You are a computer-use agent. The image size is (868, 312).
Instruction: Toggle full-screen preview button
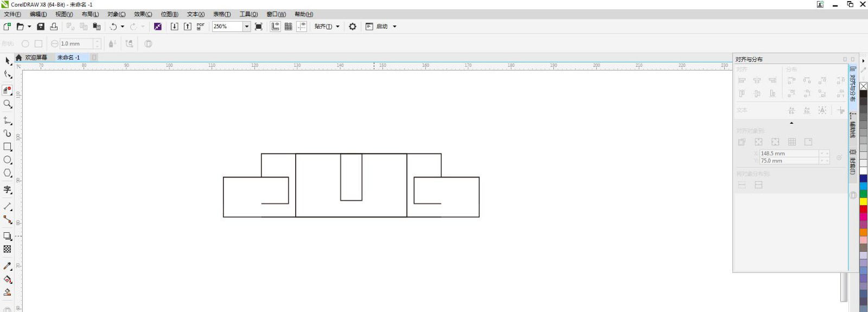point(259,27)
